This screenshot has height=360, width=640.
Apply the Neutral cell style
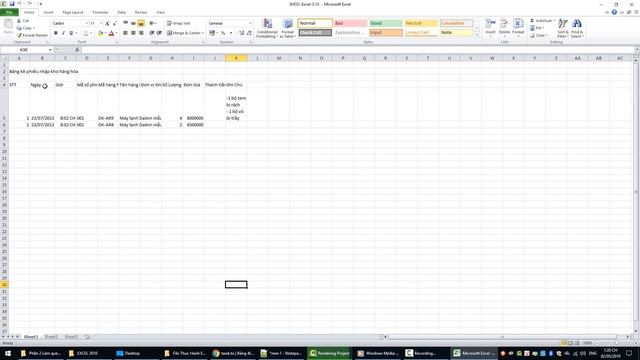tap(421, 23)
